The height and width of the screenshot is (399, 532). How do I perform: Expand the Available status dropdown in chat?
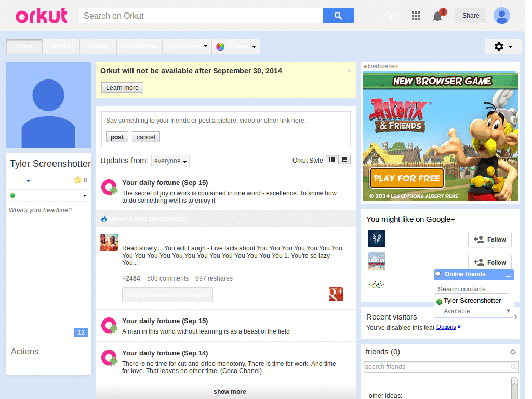click(508, 311)
